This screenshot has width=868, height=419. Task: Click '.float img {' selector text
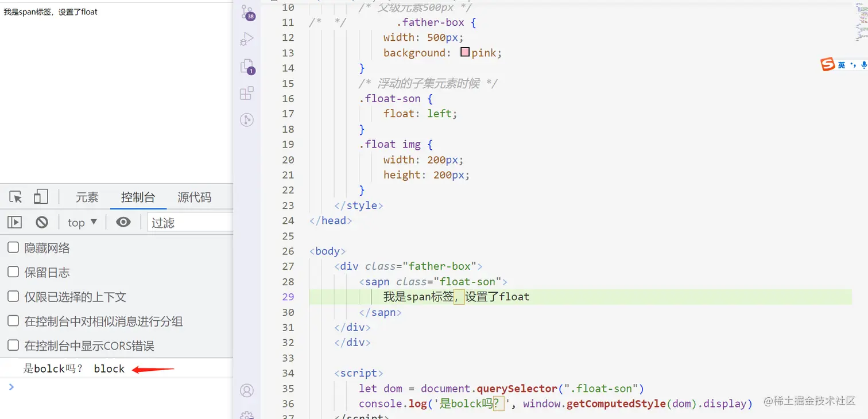click(396, 144)
